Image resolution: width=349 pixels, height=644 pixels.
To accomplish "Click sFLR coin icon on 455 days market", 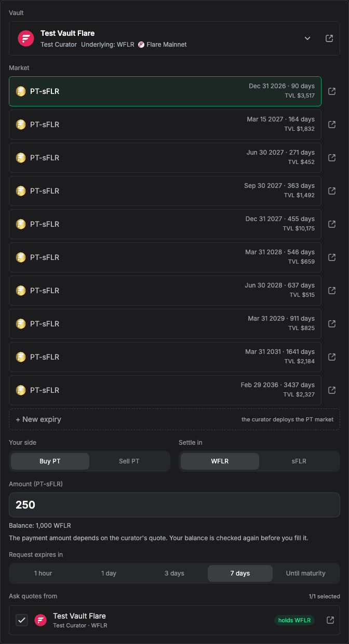I will [x=21, y=224].
